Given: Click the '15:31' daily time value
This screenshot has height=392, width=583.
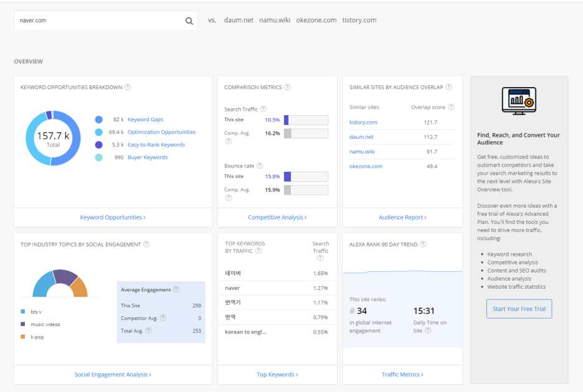Looking at the screenshot, I should click(424, 310).
